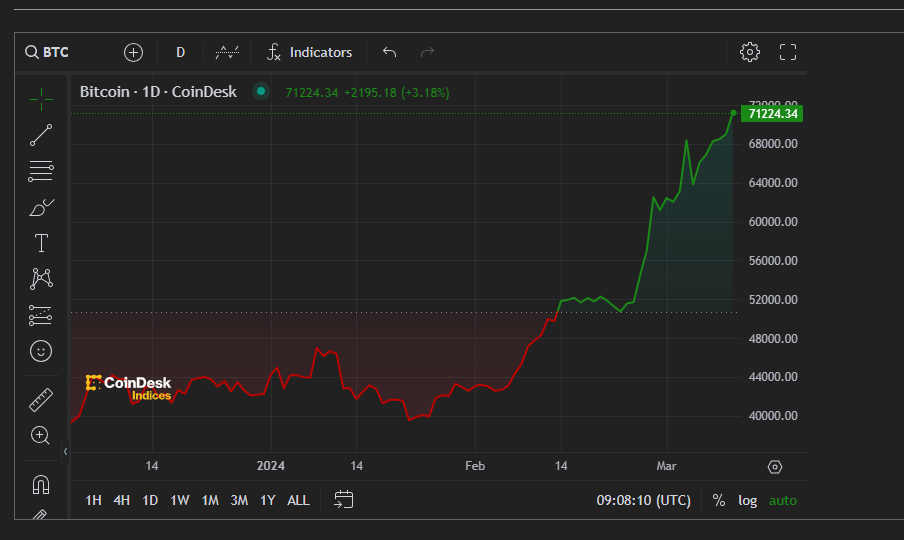The image size is (904, 540).
Task: Select the crosshair cursor tool
Action: coord(41,98)
